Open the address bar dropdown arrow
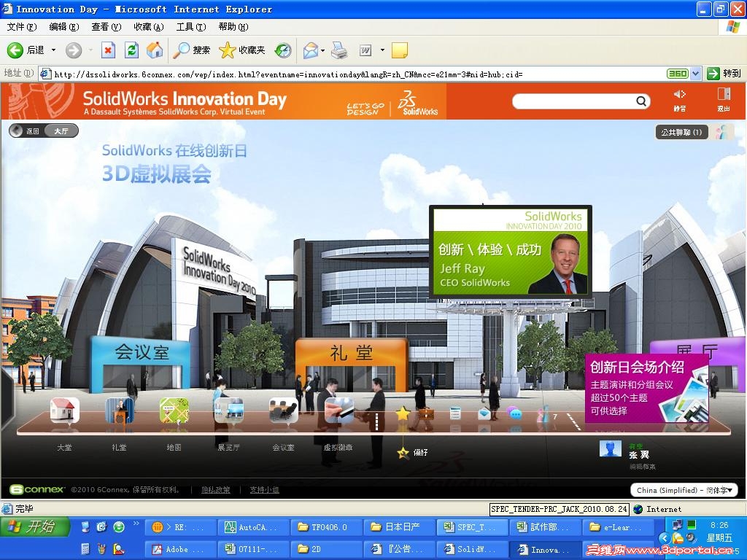 click(x=695, y=74)
